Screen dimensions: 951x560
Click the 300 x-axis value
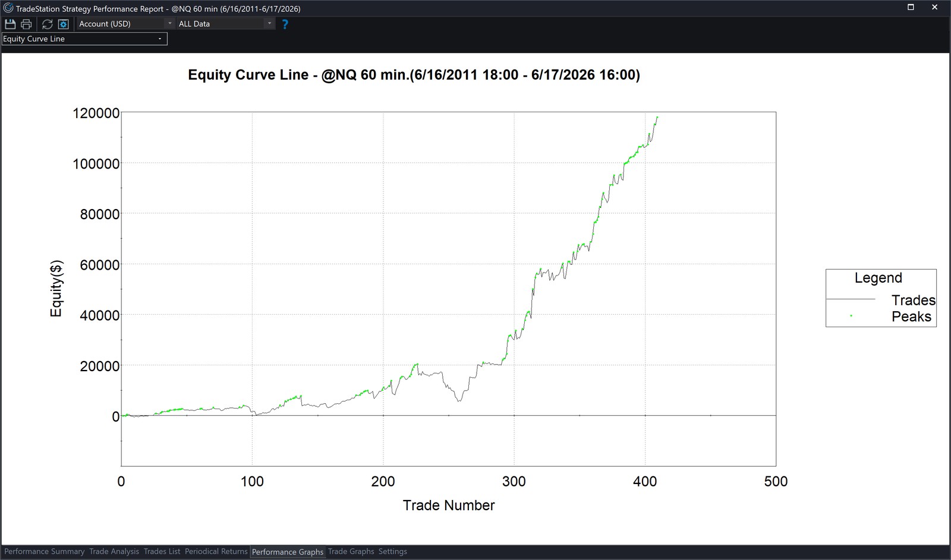[514, 482]
